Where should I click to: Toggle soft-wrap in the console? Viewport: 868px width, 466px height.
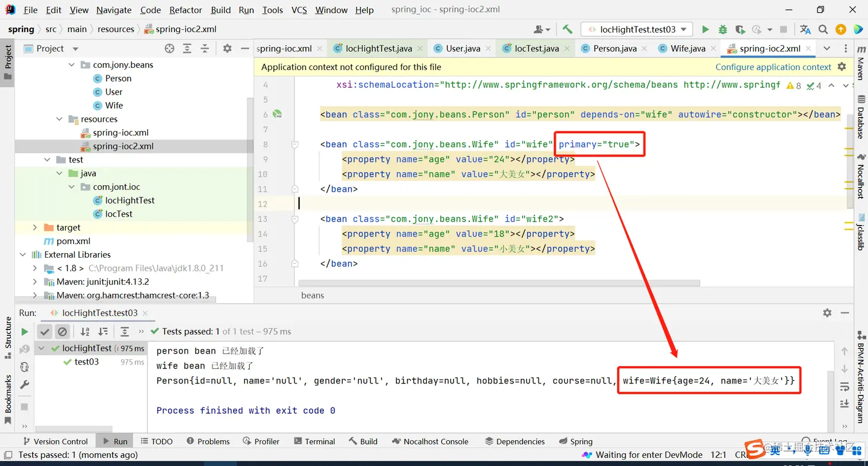(x=844, y=386)
